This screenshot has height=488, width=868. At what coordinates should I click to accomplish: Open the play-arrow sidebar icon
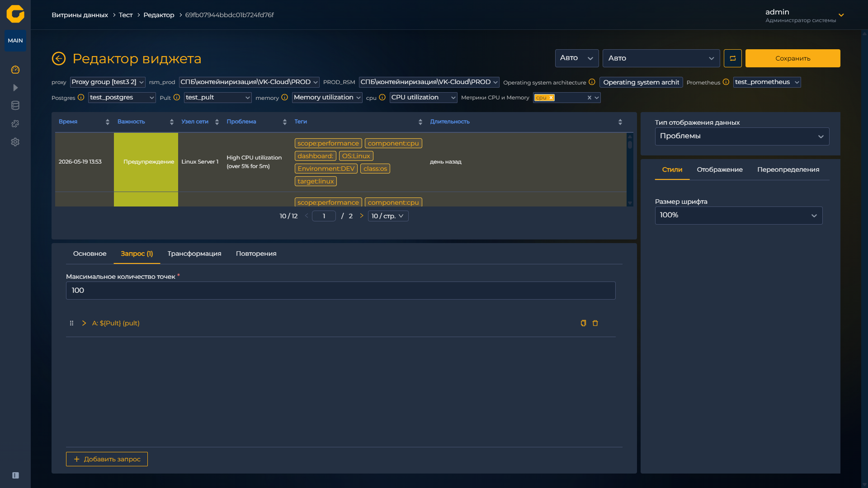(15, 88)
